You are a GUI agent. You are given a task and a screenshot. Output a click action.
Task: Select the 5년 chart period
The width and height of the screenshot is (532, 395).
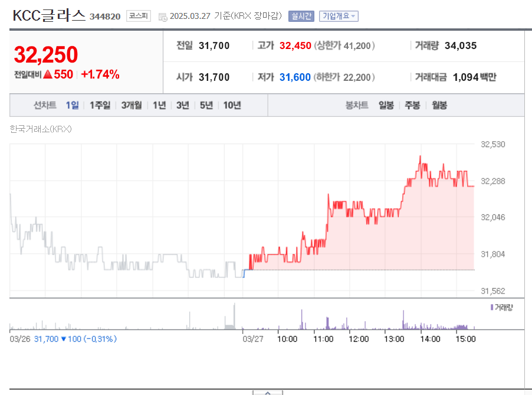(206, 105)
